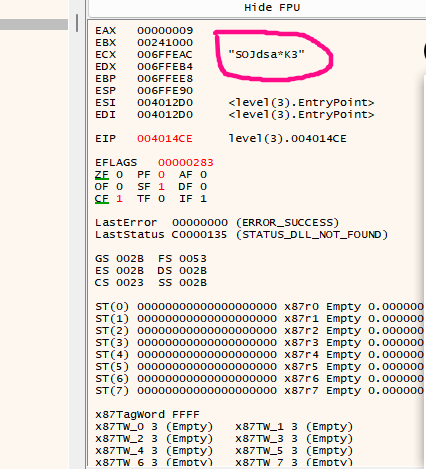Click the x87TagWord FFFF value
The image size is (426, 469).
pyautogui.click(x=186, y=415)
